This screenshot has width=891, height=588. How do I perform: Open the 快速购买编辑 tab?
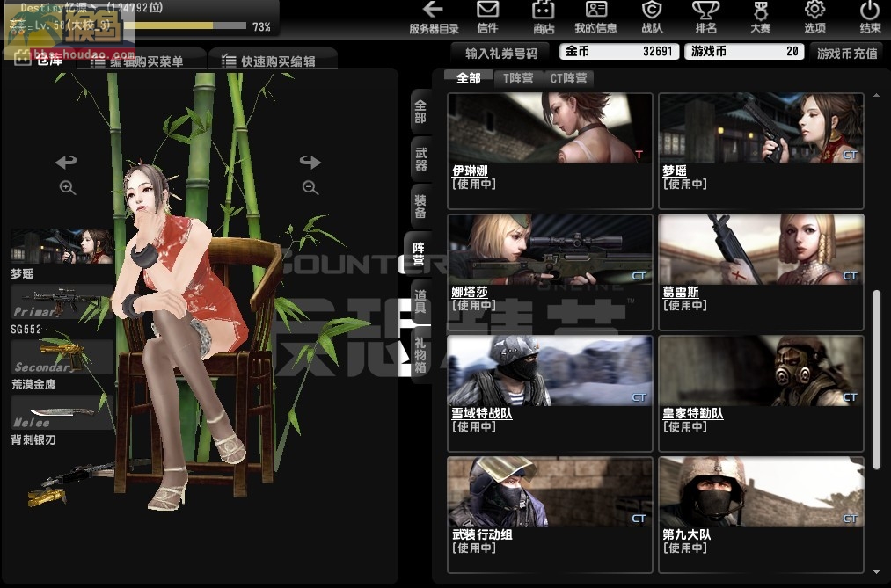point(274,60)
